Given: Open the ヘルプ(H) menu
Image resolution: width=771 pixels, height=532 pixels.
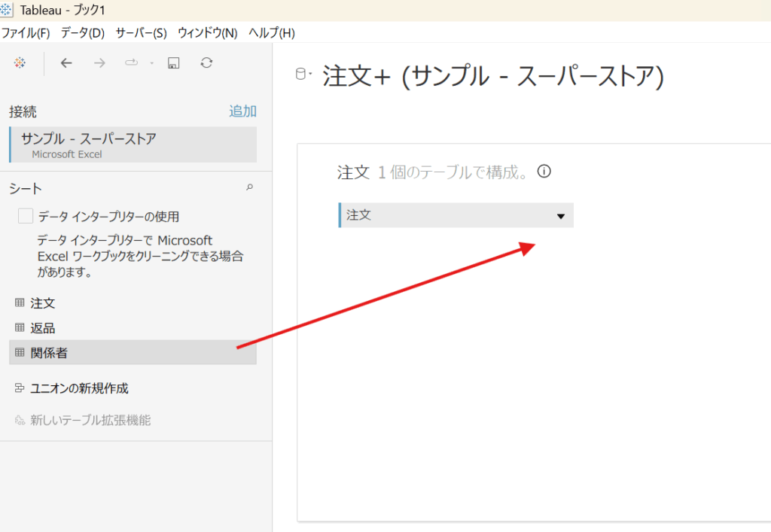Looking at the screenshot, I should point(272,33).
